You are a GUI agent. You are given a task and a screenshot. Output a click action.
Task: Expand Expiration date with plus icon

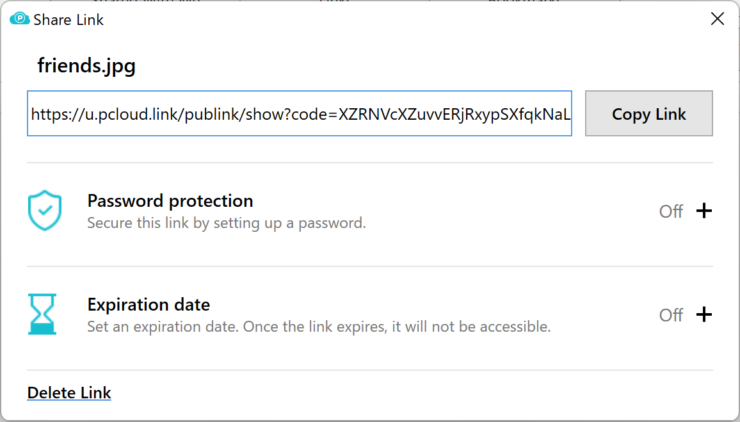704,314
